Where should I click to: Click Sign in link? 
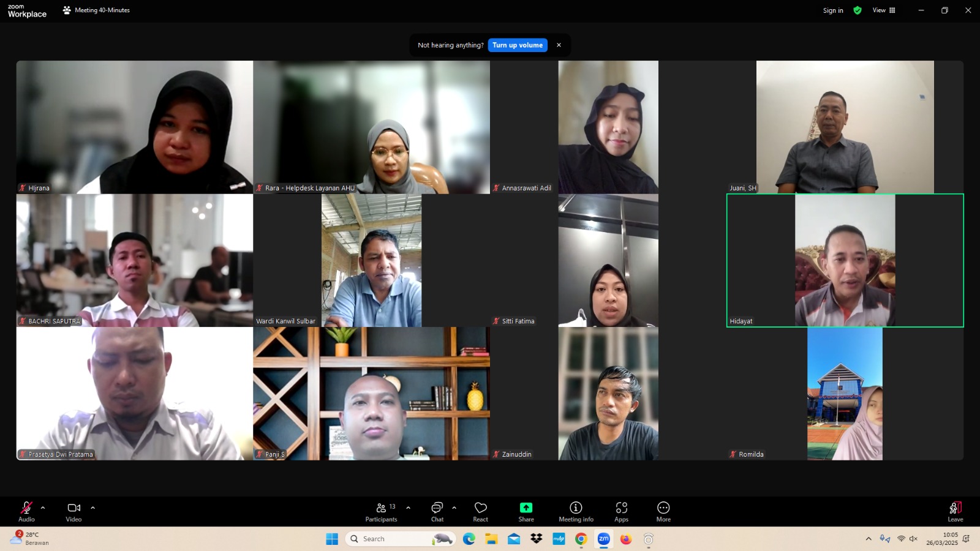coord(832,10)
